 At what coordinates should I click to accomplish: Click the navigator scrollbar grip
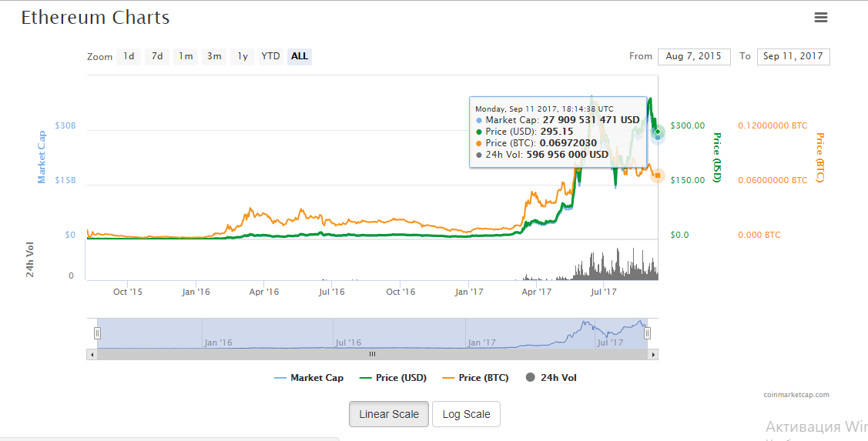tap(372, 355)
